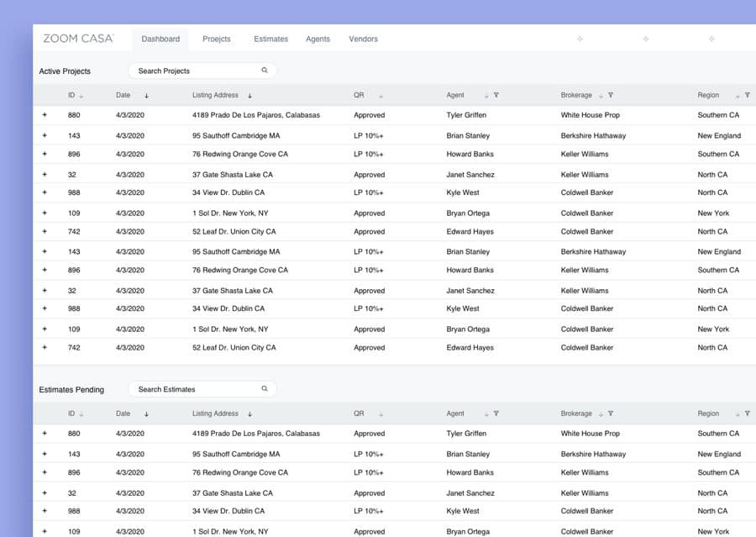756x537 pixels.
Task: Click Brokerage header in Active Projects
Action: point(576,95)
